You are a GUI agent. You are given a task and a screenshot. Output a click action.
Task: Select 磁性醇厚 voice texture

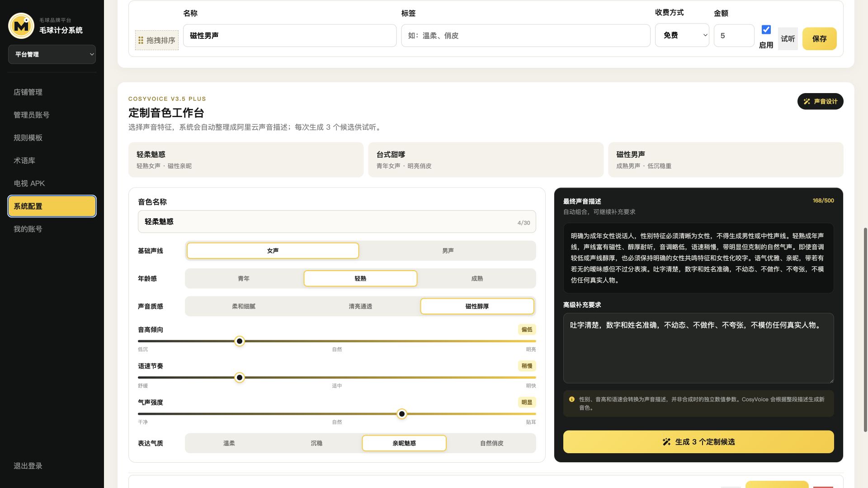477,306
